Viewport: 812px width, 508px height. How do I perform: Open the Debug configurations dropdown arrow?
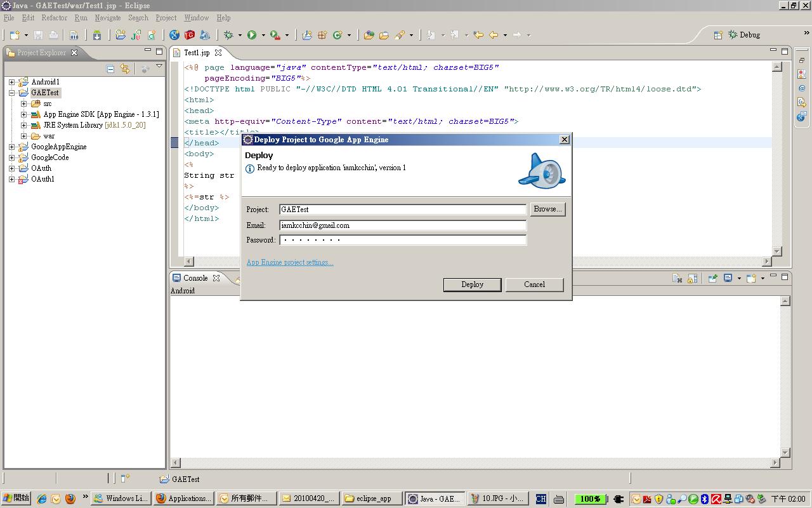pyautogui.click(x=240, y=36)
